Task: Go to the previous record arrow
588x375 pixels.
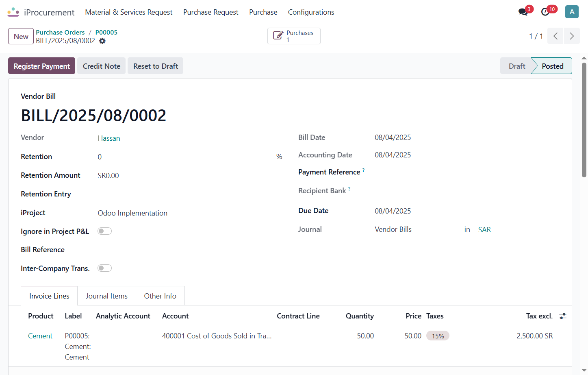Action: pyautogui.click(x=555, y=36)
